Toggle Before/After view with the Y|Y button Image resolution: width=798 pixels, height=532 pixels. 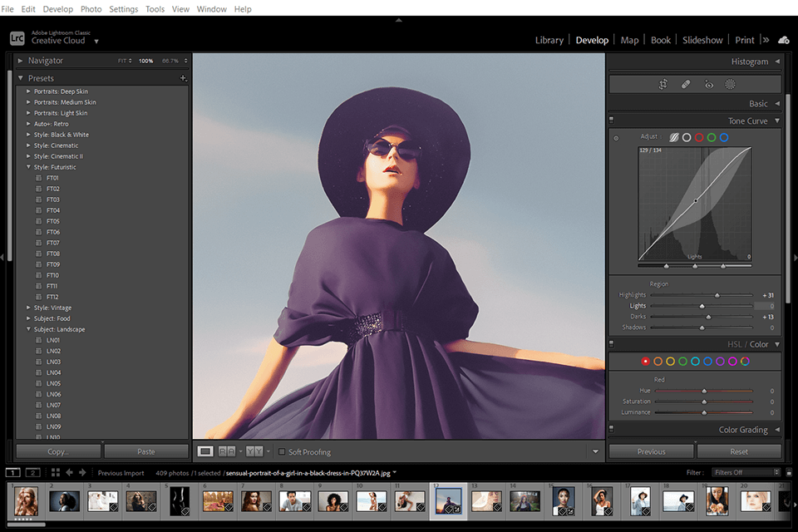click(x=253, y=451)
